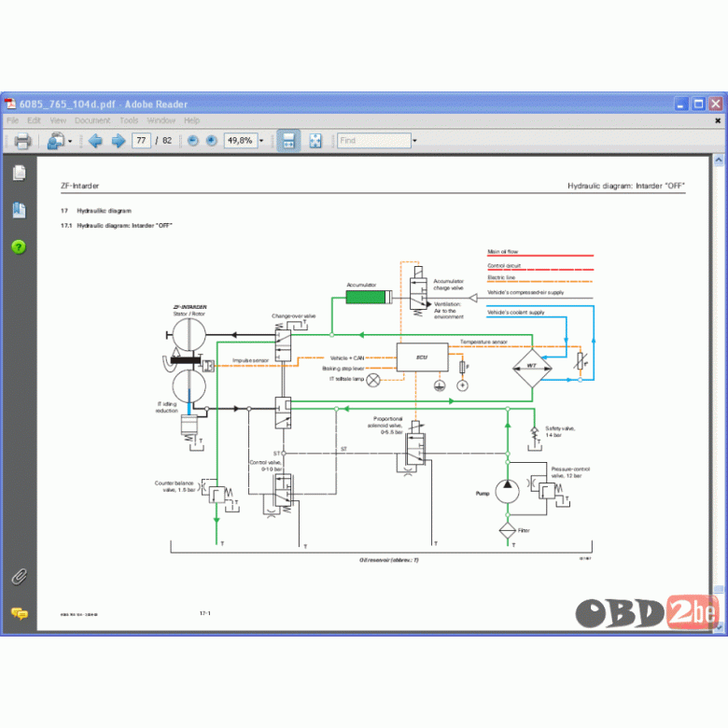
Task: Click the Find search field
Action: [x=374, y=140]
